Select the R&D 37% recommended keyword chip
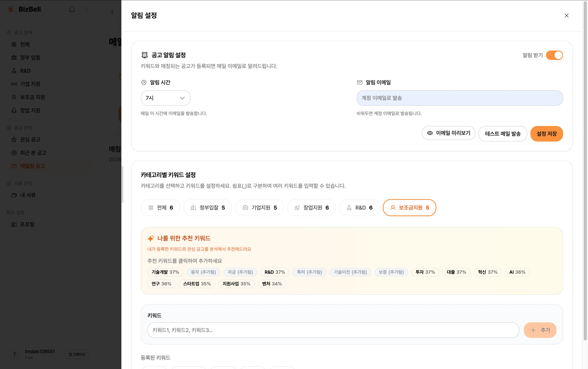This screenshot has height=369, width=588. click(275, 272)
